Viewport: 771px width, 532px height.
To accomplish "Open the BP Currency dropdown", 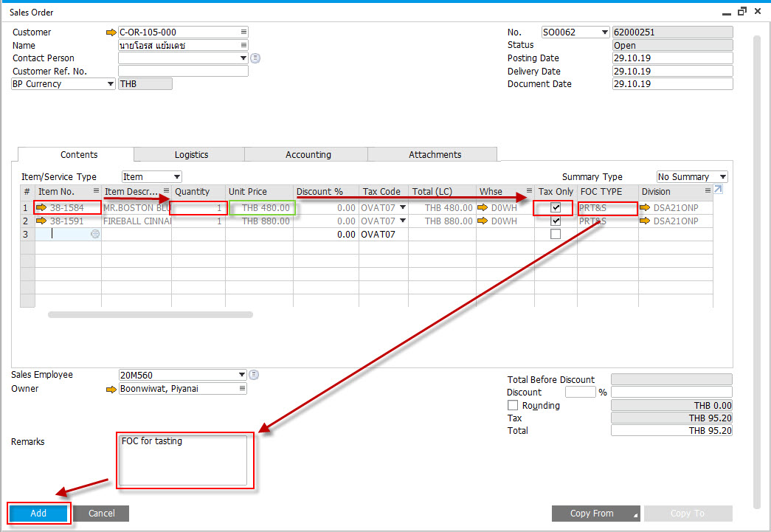I will [63, 84].
